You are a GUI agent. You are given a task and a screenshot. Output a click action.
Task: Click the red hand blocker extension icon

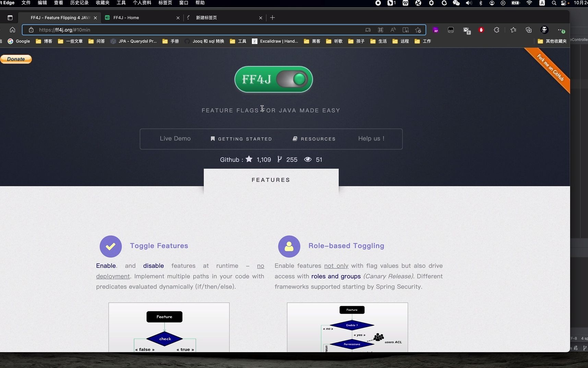tap(481, 30)
